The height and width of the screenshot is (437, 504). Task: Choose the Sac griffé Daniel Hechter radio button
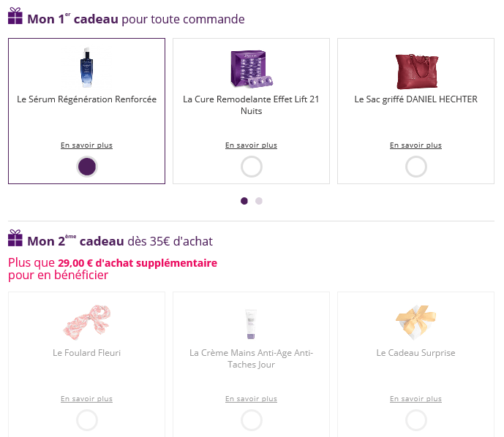click(416, 167)
